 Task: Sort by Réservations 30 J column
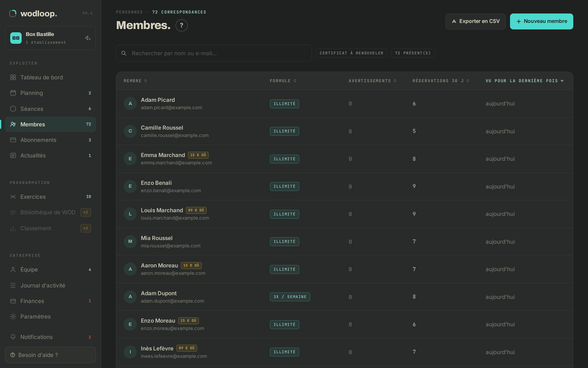coord(441,81)
